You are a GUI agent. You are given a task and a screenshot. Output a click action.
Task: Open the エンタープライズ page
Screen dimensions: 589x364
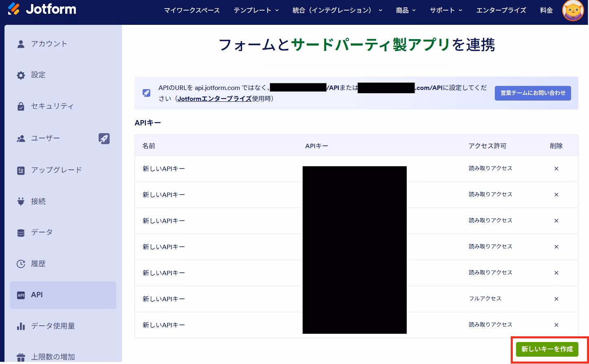click(501, 10)
